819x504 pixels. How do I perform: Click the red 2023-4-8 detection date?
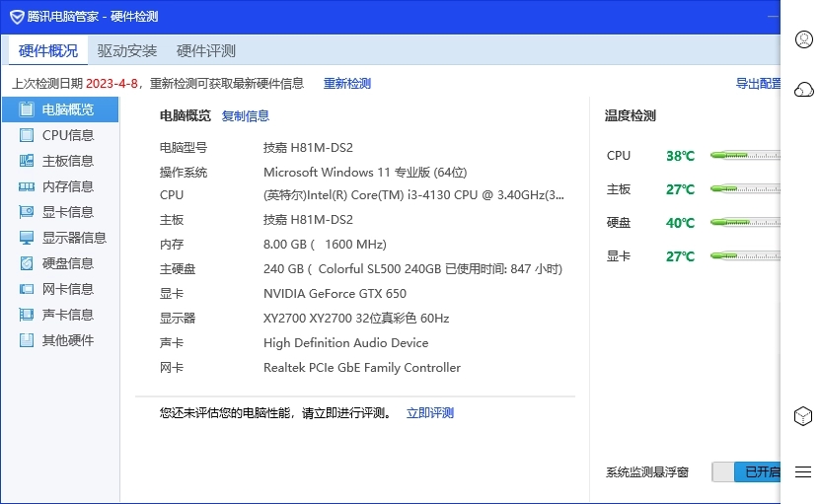(112, 84)
